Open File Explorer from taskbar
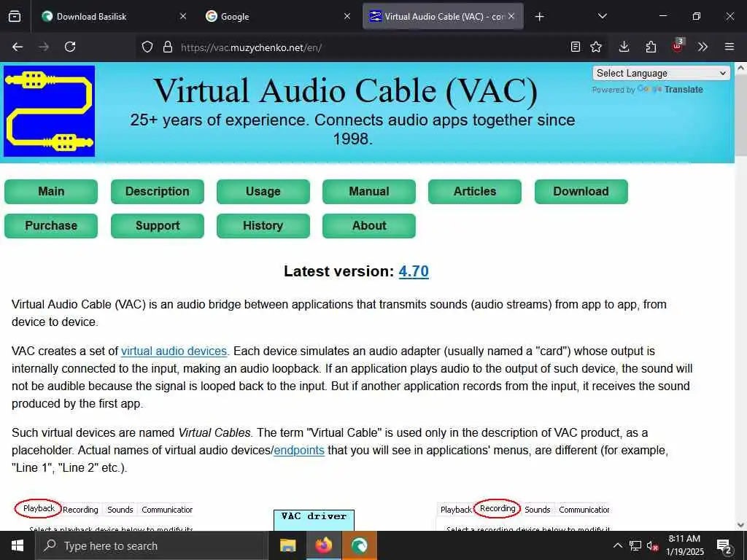Viewport: 747px width, 560px height. pyautogui.click(x=287, y=545)
